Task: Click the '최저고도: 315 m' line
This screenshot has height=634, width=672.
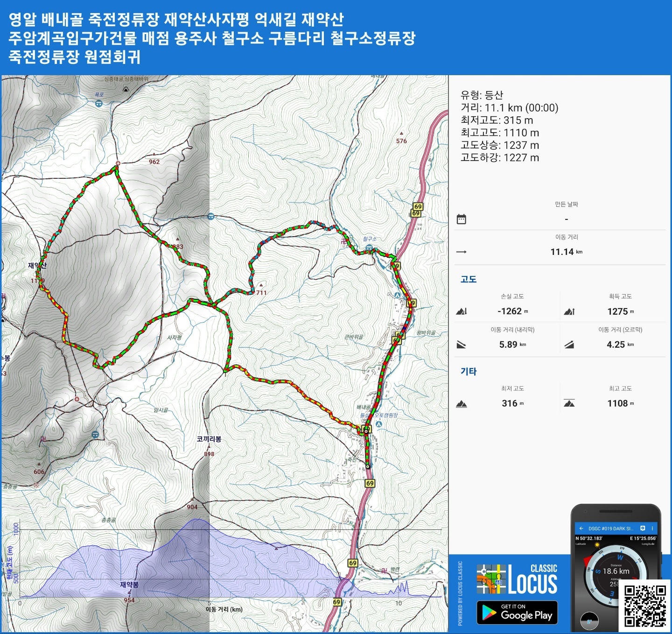Action: pos(497,120)
